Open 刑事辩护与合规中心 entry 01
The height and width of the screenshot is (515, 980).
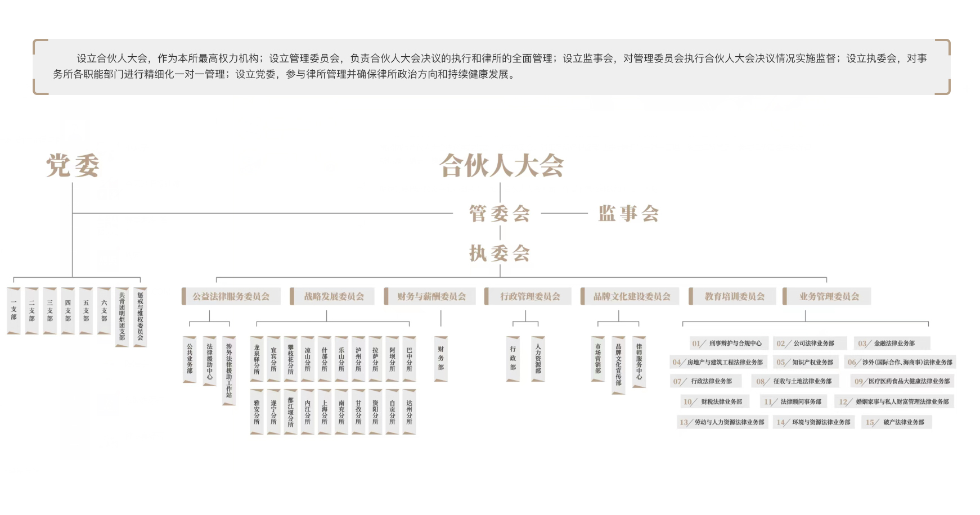(727, 343)
